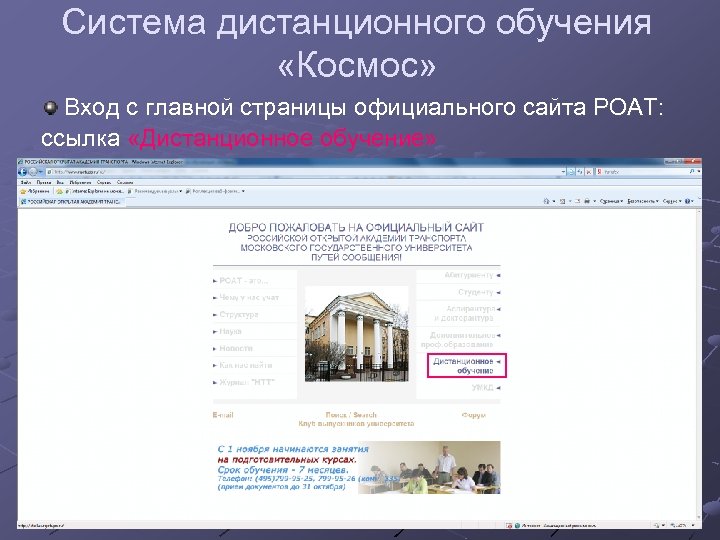
Task: Click the Print icon in command bar
Action: pos(587,201)
